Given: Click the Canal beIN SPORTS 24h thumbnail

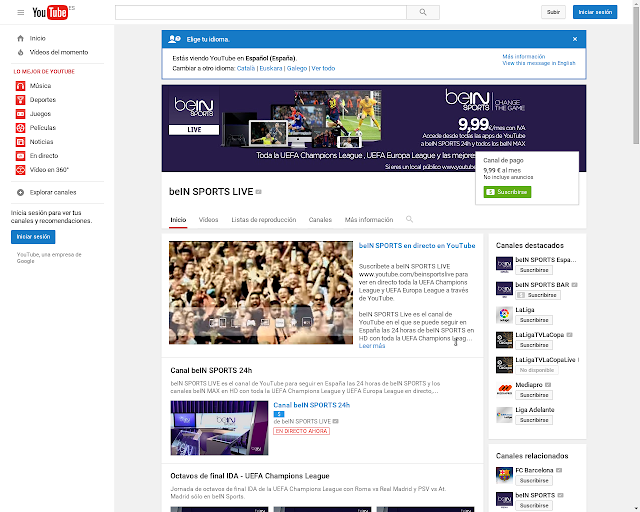Looking at the screenshot, I should pyautogui.click(x=219, y=428).
